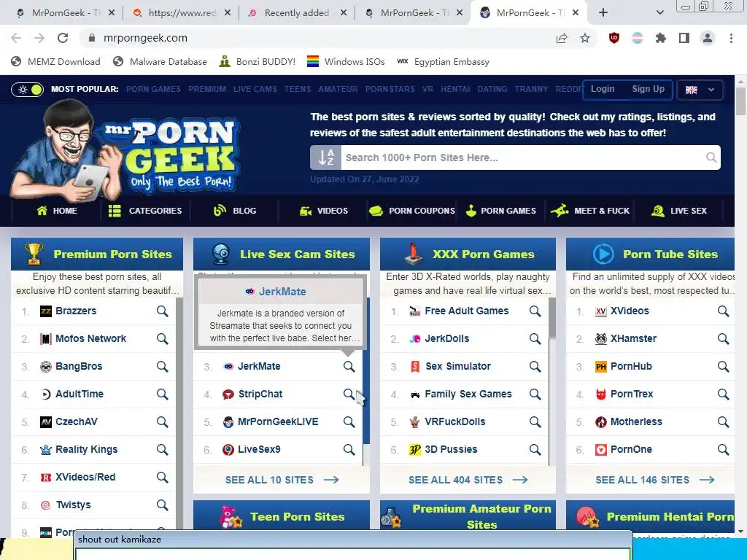Image resolution: width=747 pixels, height=560 pixels.
Task: Open Malware Database bookmark
Action: click(x=160, y=62)
